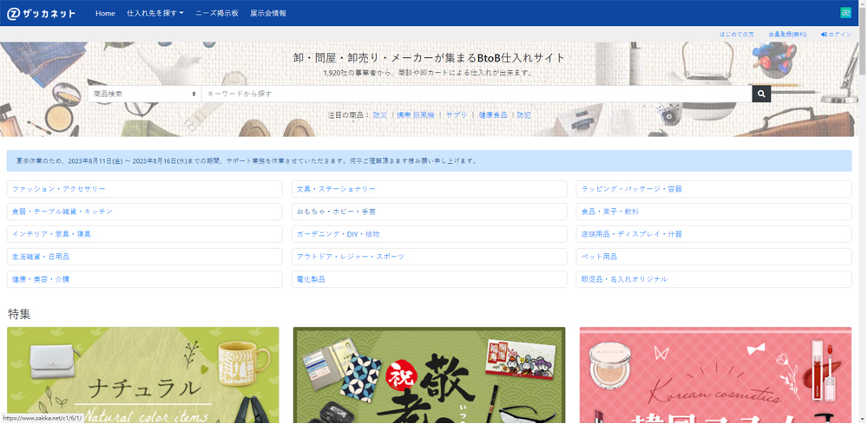Screen dimensions: 868x424
Task: Open the 商品検索 search type dropdown
Action: (144, 94)
